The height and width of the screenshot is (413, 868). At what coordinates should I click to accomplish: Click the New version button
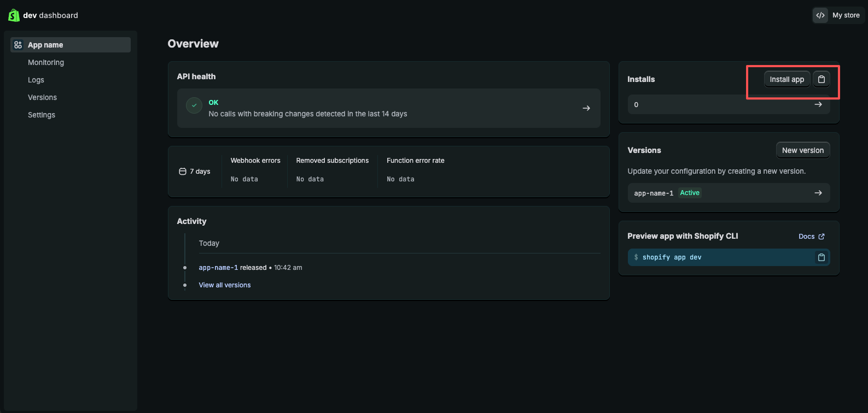tap(802, 150)
